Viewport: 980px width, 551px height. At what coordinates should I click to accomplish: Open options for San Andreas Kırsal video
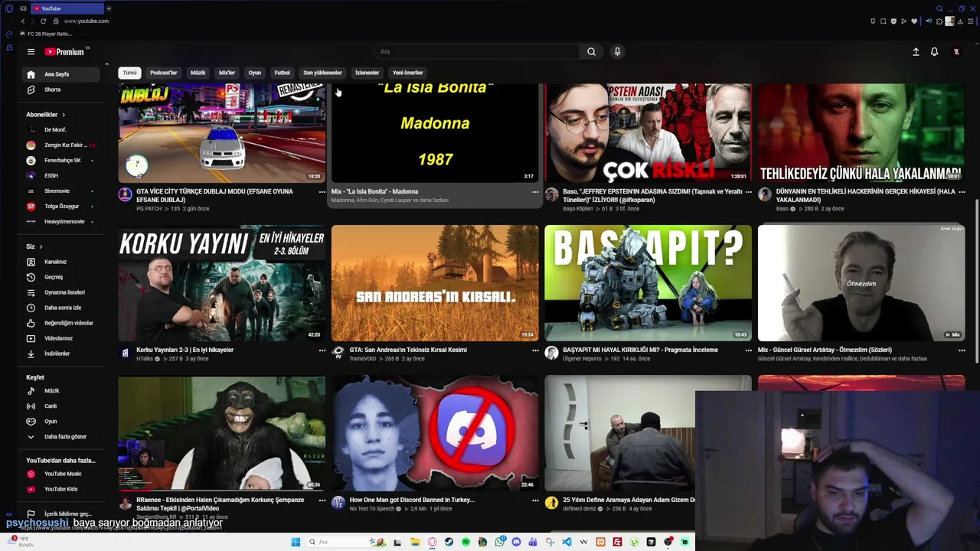click(535, 350)
